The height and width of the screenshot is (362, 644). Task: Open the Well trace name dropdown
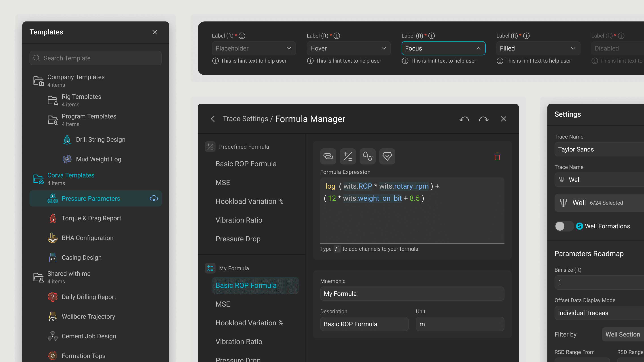point(599,180)
